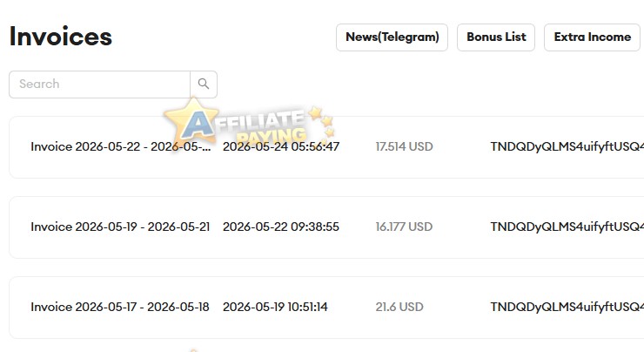This screenshot has width=644, height=352.
Task: Click the magnifying glass search icon
Action: [204, 85]
